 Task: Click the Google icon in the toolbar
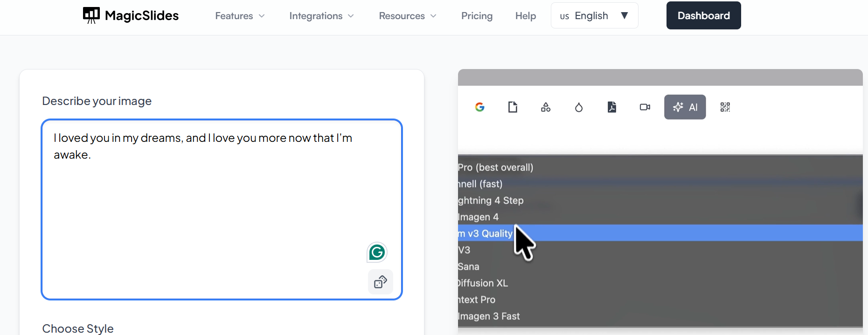(479, 107)
